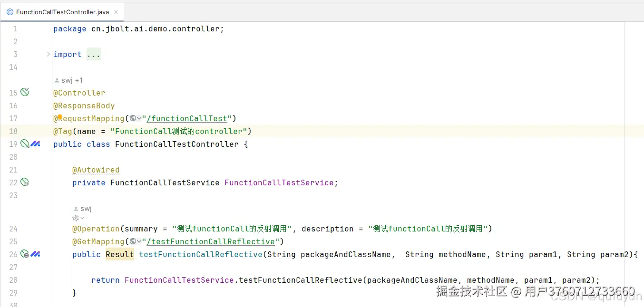644x307 pixels.
Task: Click the "FunctionCall测试的controller" string
Action: (178, 131)
